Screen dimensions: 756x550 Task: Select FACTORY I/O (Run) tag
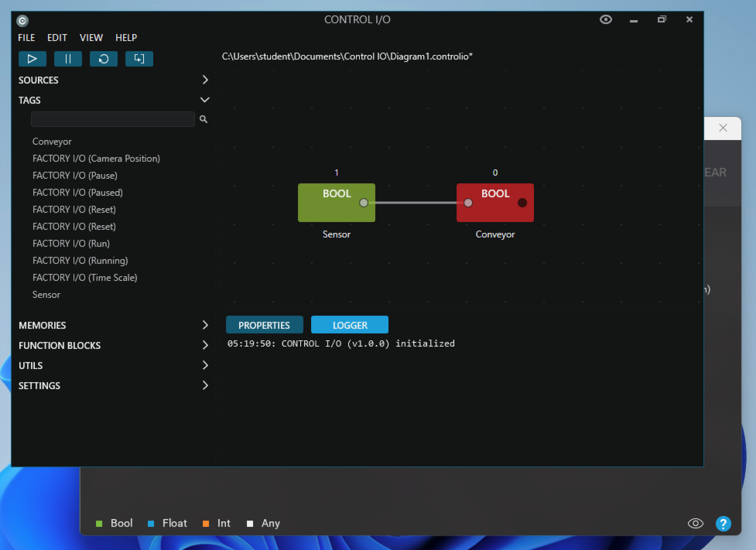[x=71, y=244]
